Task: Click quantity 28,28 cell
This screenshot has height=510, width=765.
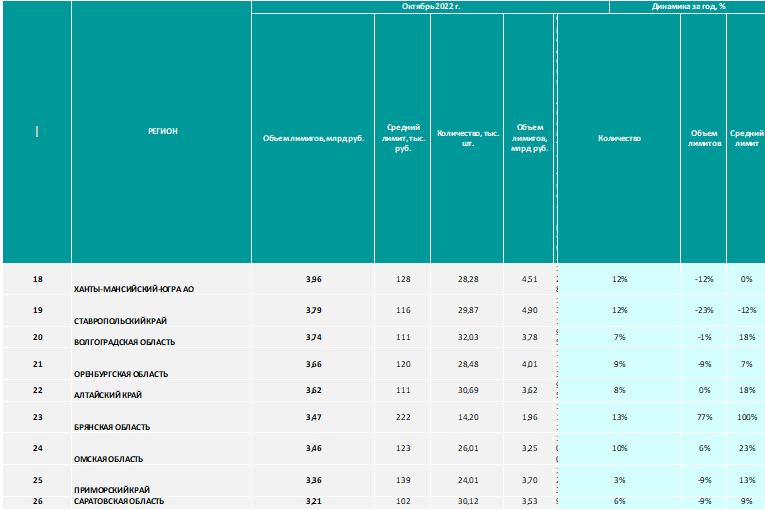Action: tap(467, 279)
